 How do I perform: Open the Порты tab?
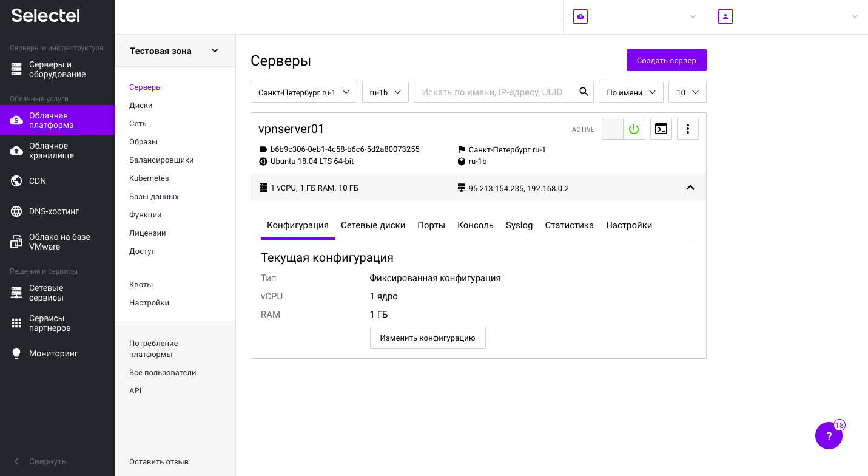pyautogui.click(x=431, y=225)
